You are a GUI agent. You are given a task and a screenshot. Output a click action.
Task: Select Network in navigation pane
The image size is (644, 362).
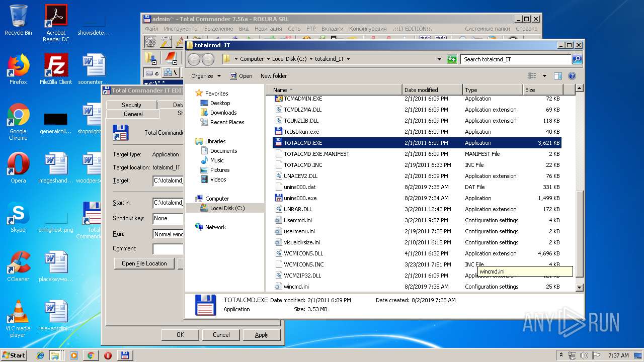pyautogui.click(x=215, y=227)
